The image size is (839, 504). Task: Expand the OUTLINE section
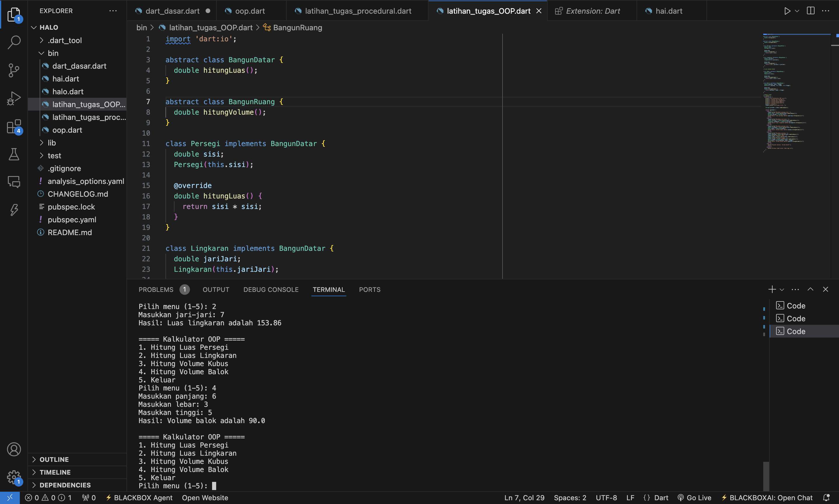54,459
